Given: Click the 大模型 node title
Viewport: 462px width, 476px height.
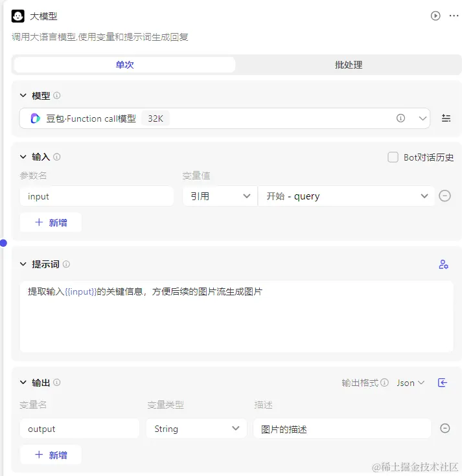Looking at the screenshot, I should pyautogui.click(x=43, y=16).
